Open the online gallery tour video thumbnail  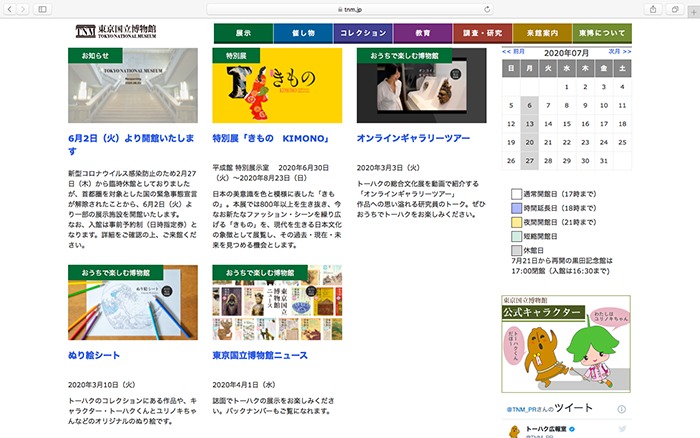click(421, 85)
